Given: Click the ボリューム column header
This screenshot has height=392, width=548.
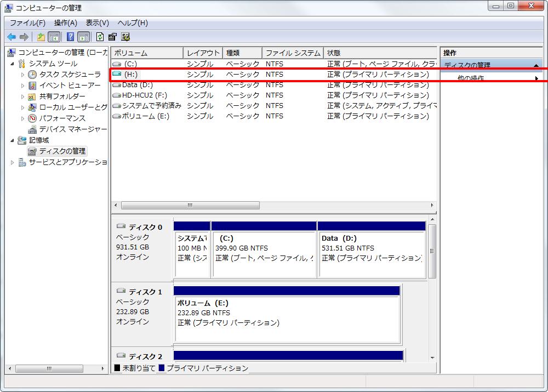Looking at the screenshot, I should pos(145,53).
